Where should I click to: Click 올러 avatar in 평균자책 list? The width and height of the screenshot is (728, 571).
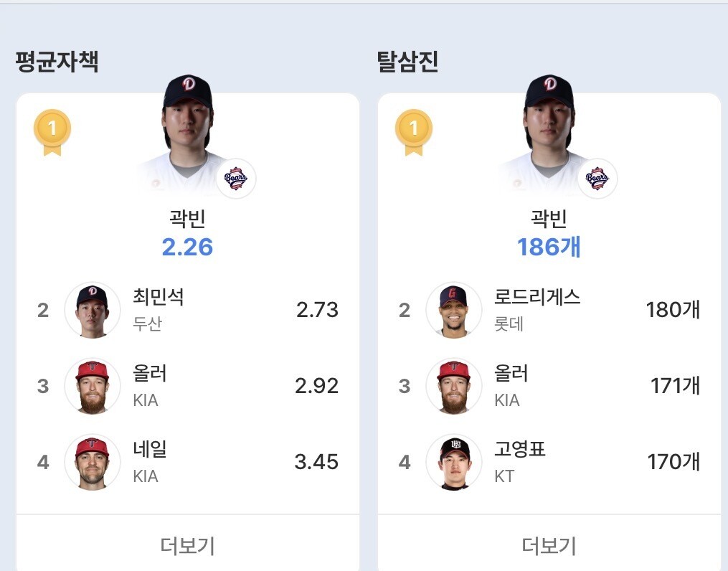pyautogui.click(x=93, y=386)
